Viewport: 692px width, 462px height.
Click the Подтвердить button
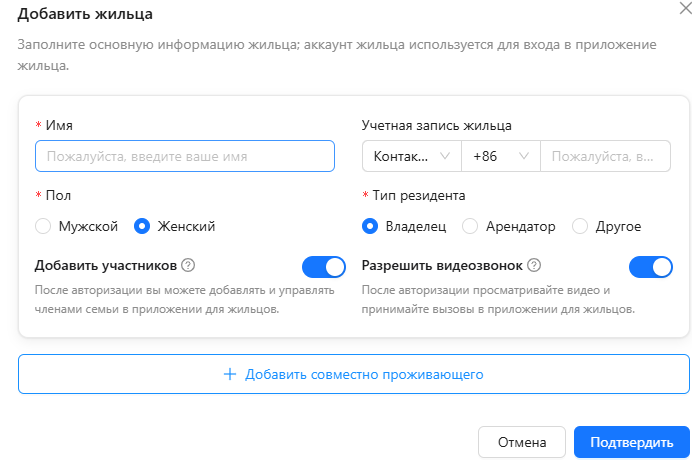pos(632,442)
